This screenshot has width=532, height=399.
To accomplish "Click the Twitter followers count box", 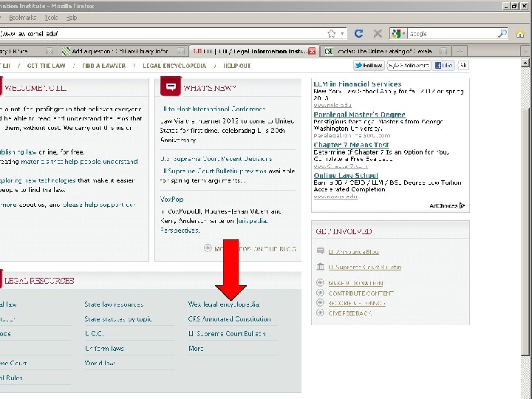I will tap(409, 66).
